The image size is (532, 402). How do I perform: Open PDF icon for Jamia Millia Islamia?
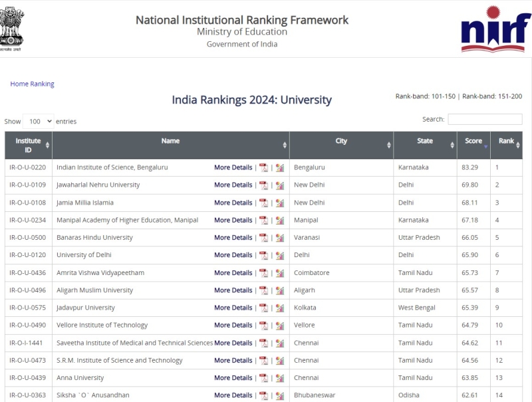click(263, 203)
